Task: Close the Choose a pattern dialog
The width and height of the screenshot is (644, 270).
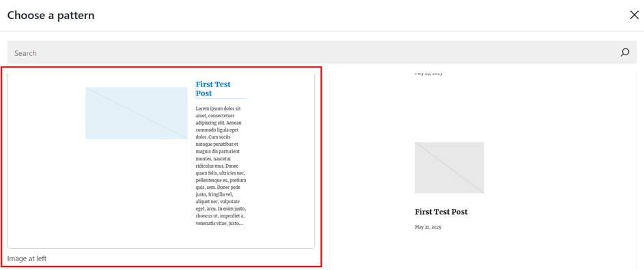Action: click(634, 15)
